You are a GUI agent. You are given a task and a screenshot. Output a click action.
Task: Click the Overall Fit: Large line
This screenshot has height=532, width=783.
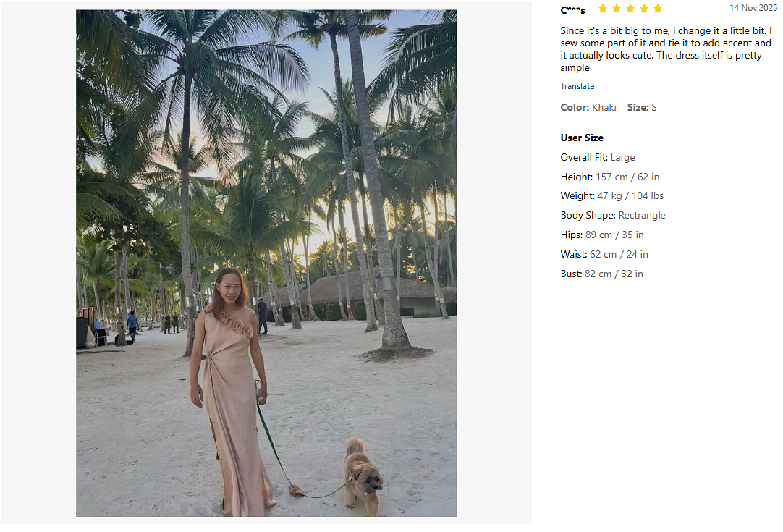598,157
